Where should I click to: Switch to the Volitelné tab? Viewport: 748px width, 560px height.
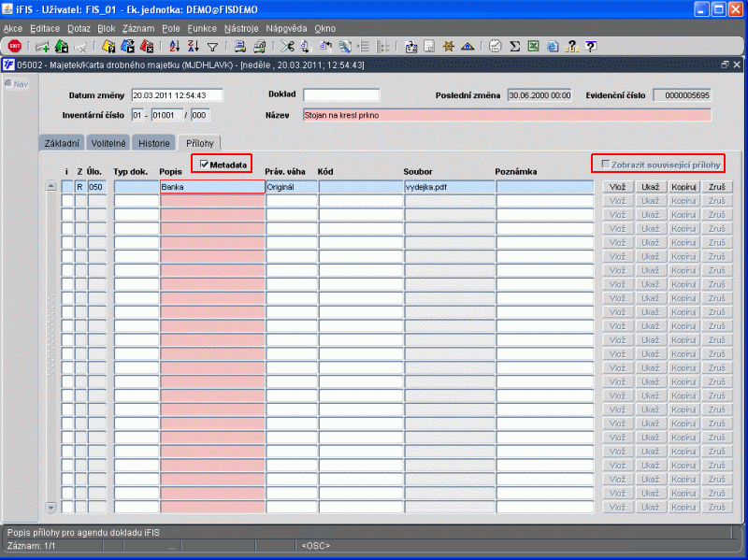(108, 143)
